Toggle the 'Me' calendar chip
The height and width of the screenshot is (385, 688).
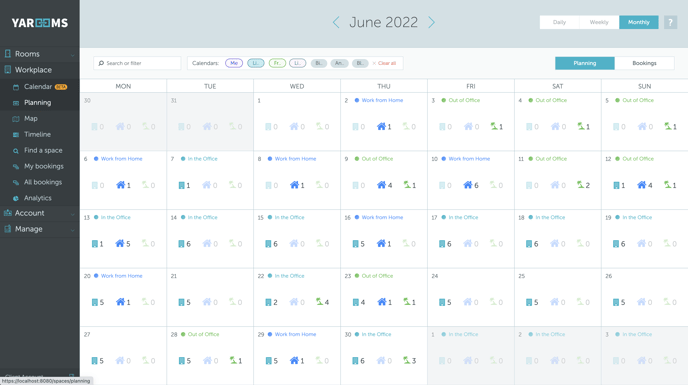(x=234, y=63)
